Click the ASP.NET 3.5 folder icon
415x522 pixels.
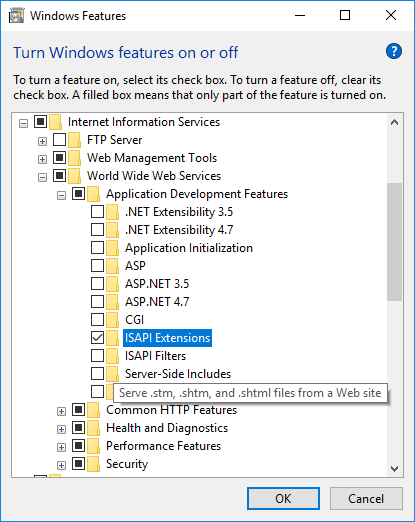113,284
